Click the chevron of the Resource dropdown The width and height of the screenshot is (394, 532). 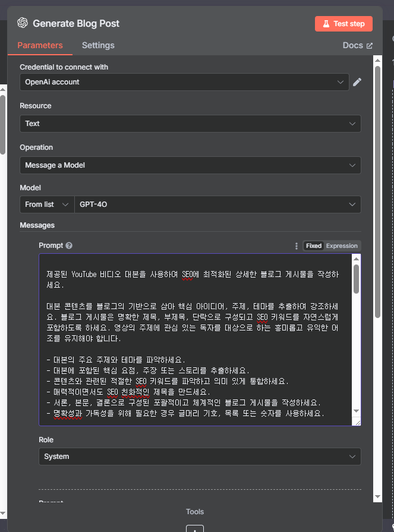(352, 124)
